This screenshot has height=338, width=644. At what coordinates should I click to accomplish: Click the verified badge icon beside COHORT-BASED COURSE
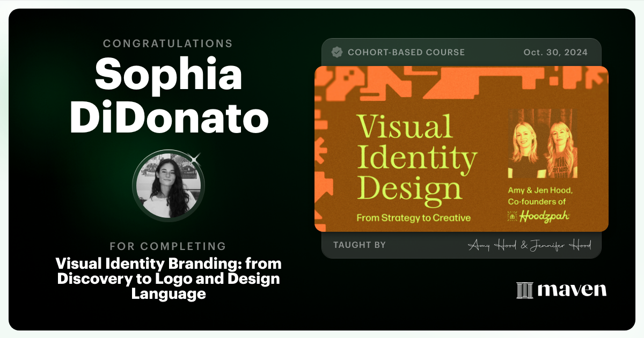(x=337, y=52)
